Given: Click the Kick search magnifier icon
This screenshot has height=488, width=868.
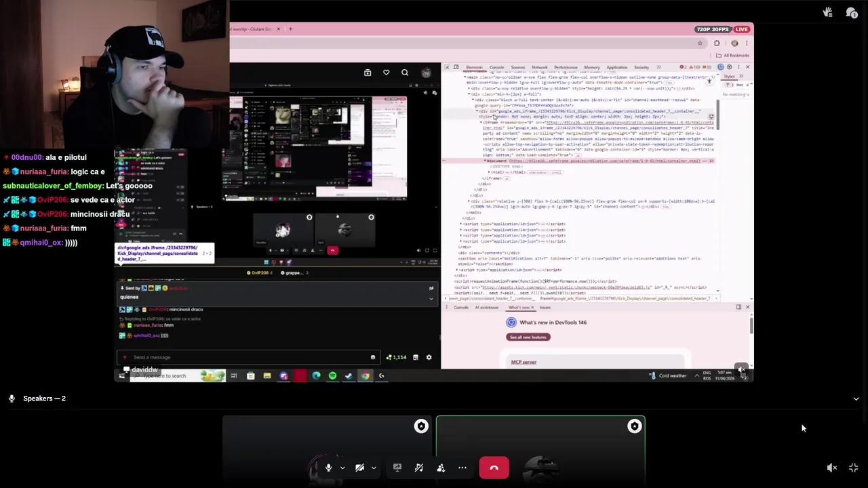Looking at the screenshot, I should (x=405, y=73).
